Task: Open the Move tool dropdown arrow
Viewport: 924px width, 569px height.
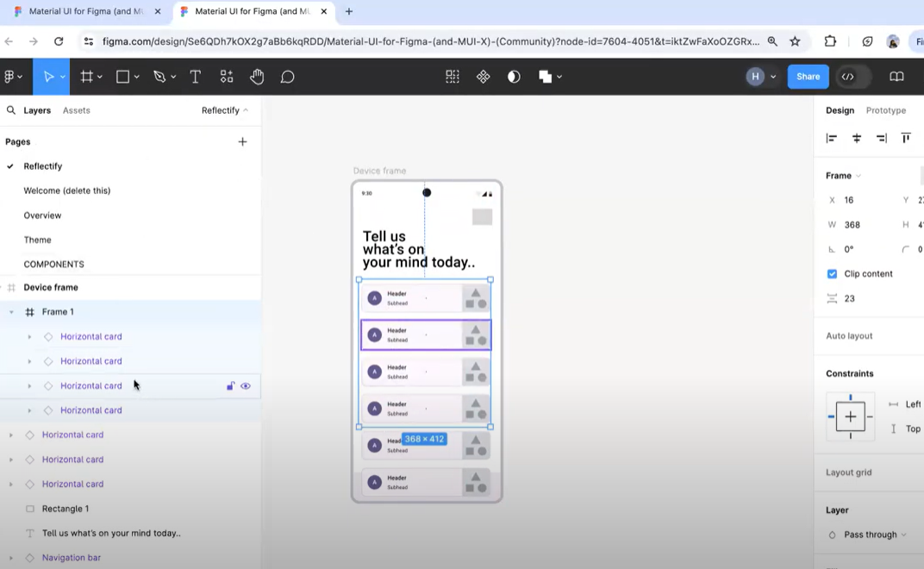Action: pyautogui.click(x=62, y=77)
